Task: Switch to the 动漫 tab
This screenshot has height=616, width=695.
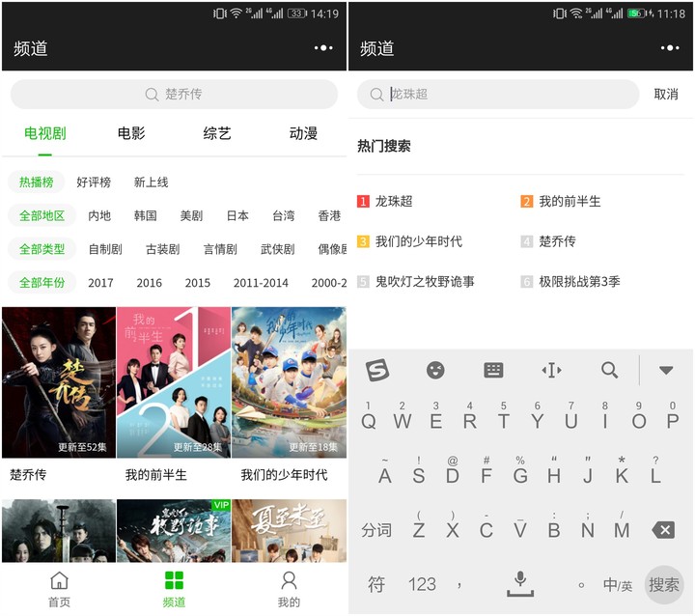Action: [x=303, y=133]
